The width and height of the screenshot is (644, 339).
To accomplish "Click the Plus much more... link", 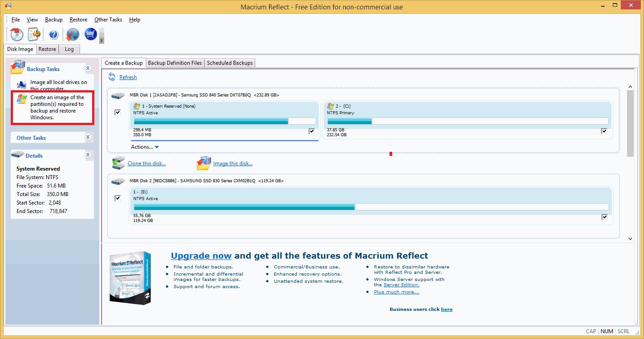I will tap(397, 292).
